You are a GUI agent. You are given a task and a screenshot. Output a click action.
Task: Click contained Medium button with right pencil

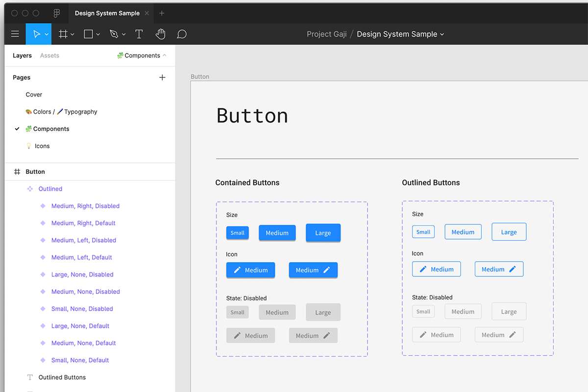pos(313,270)
